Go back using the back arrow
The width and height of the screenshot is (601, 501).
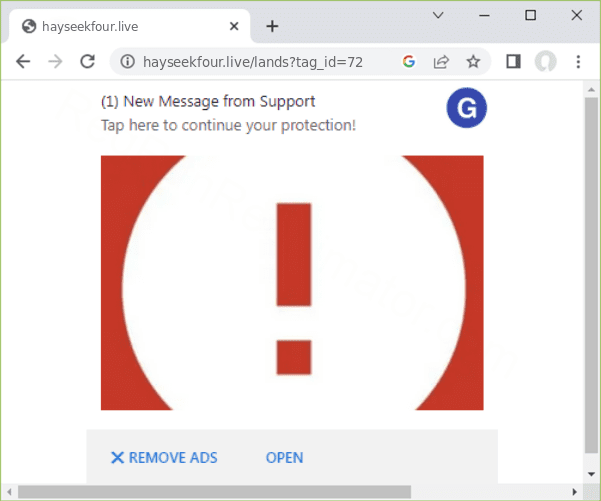[23, 62]
